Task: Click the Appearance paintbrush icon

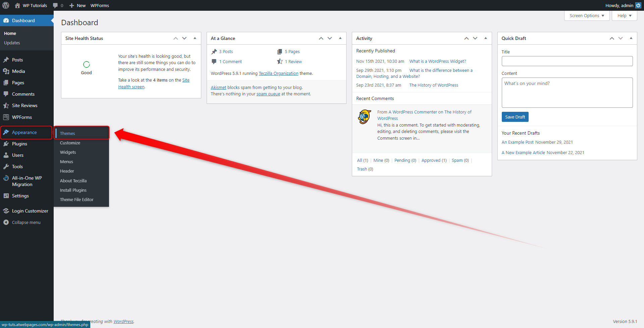Action: pyautogui.click(x=6, y=132)
